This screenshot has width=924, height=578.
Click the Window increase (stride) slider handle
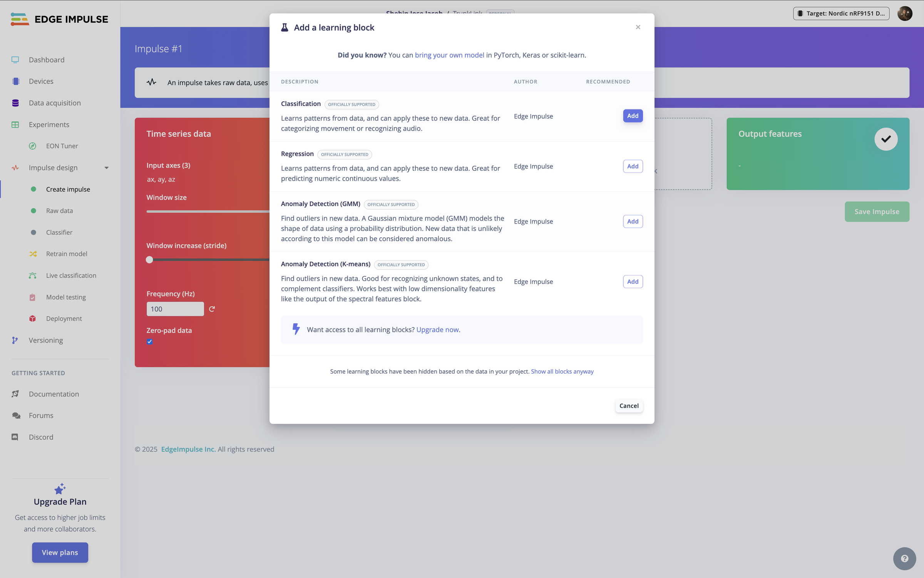(149, 260)
